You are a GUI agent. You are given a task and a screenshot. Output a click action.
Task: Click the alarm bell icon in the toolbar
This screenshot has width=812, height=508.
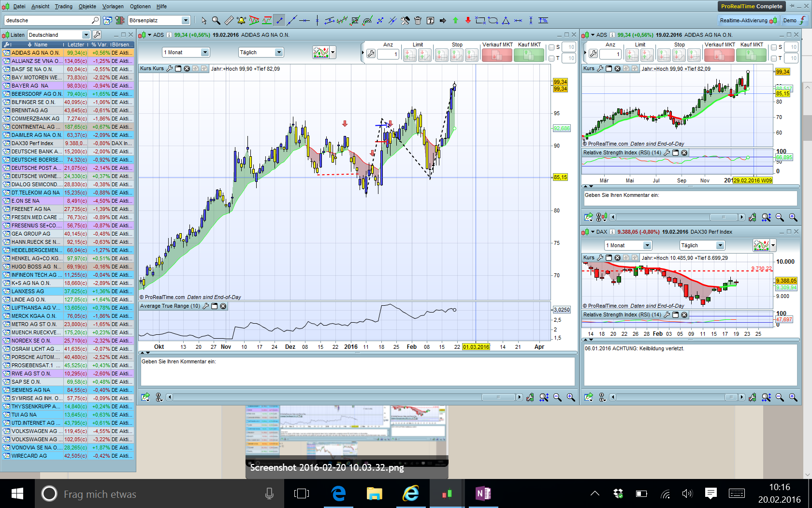click(x=241, y=20)
